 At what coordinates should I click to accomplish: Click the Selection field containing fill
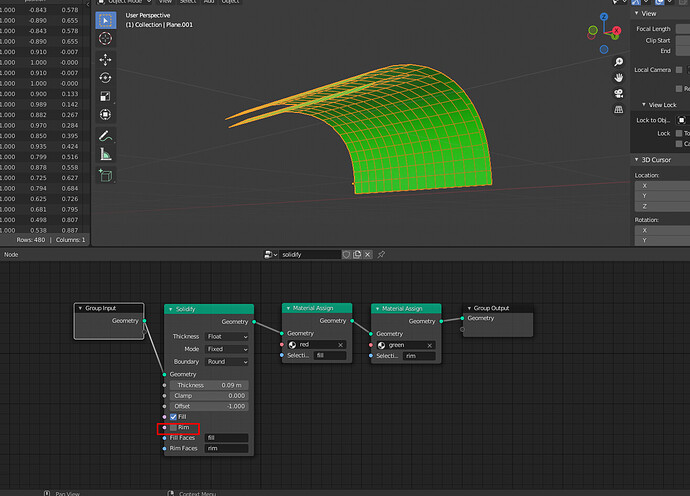click(330, 356)
